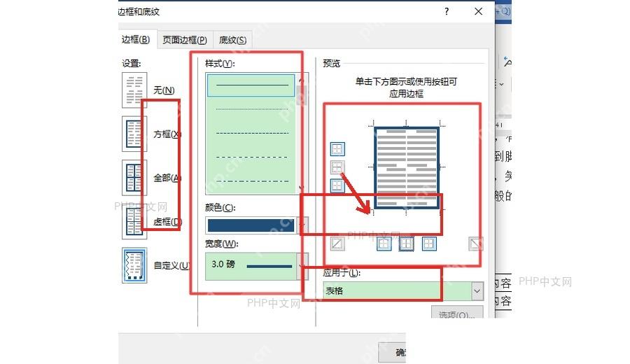
Task: Toggle the right border button in preview
Action: [429, 244]
